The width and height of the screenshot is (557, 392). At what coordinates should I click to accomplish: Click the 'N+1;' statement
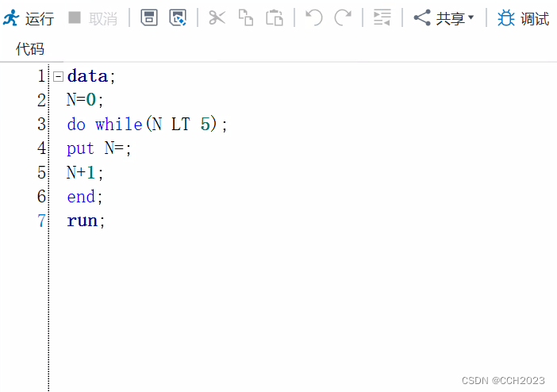85,172
